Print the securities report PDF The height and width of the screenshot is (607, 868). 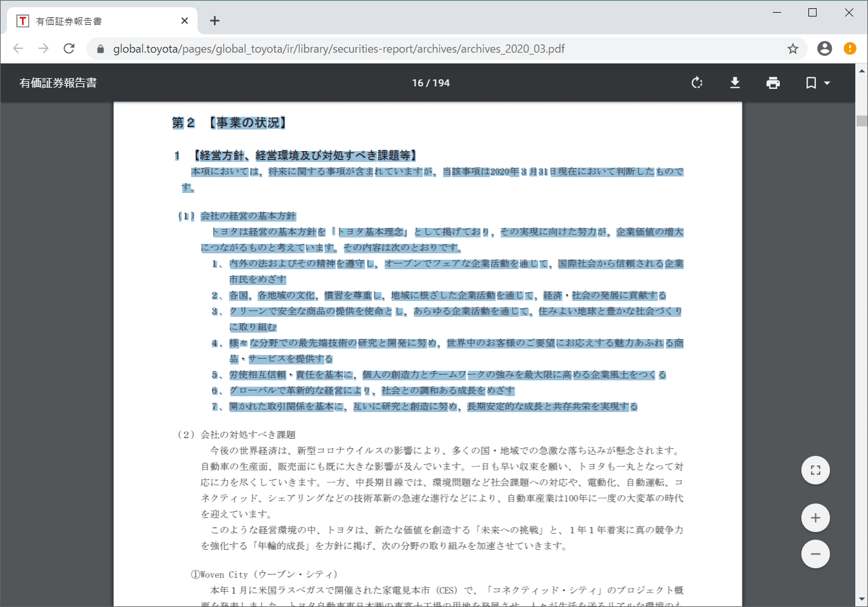pyautogui.click(x=773, y=83)
